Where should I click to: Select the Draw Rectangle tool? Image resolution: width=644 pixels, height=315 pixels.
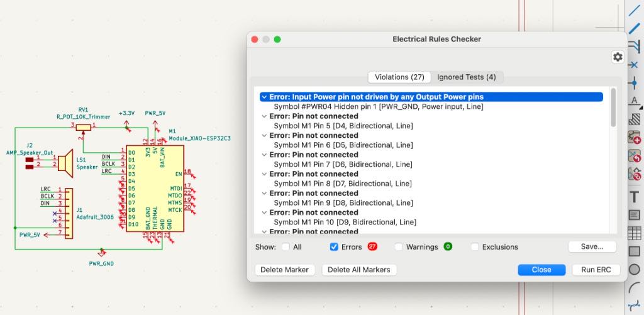point(635,251)
